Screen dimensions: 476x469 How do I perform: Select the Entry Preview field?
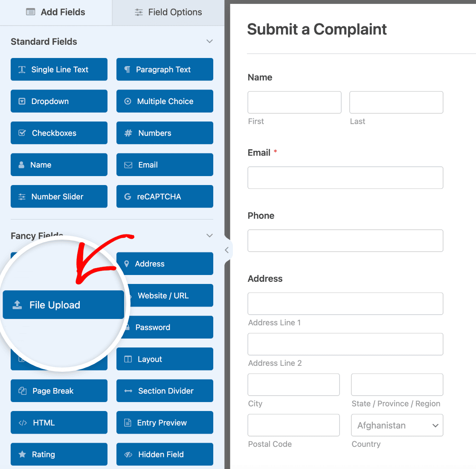click(x=165, y=423)
